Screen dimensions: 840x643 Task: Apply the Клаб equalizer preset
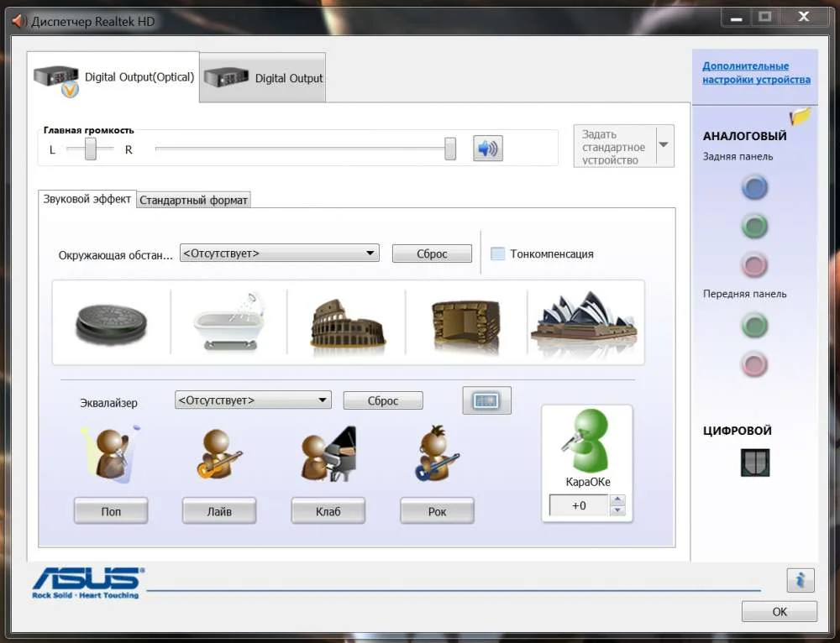(x=328, y=511)
